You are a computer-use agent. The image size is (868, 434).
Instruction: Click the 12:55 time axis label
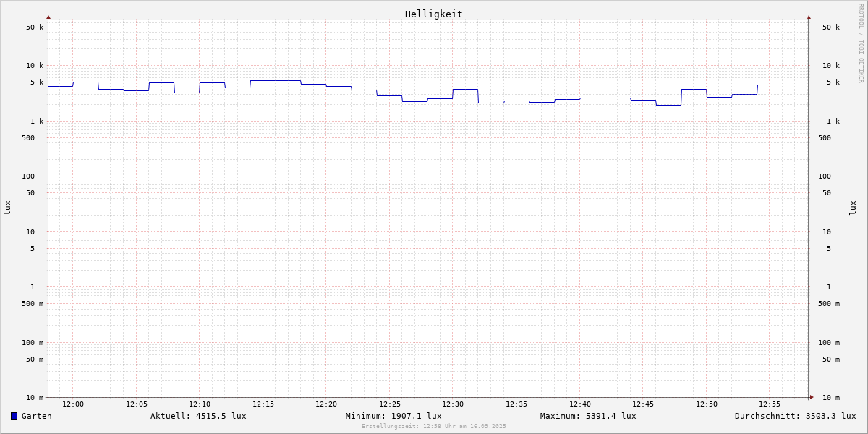coord(770,404)
